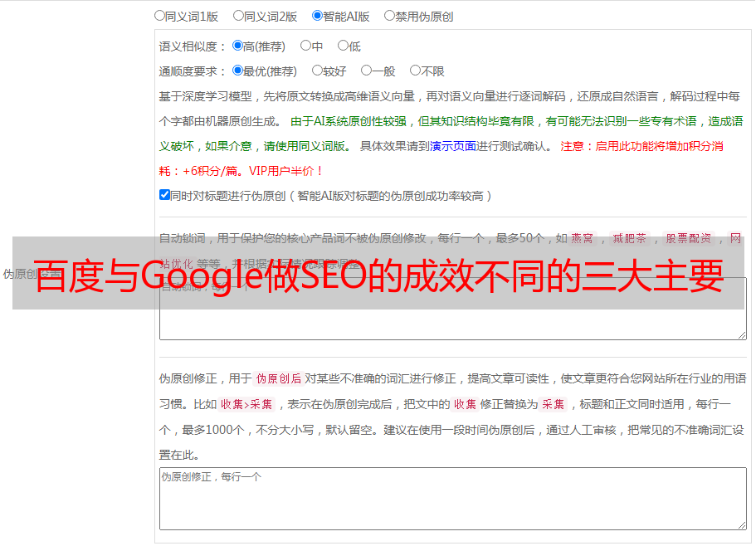Set 通顺度要求 to 最优(推荐)
Viewport: 756px width, 546px height.
pos(237,71)
